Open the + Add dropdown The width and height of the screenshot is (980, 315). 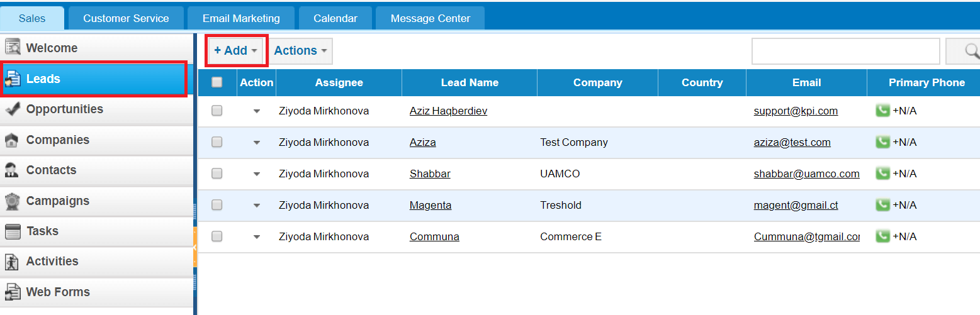pyautogui.click(x=236, y=51)
